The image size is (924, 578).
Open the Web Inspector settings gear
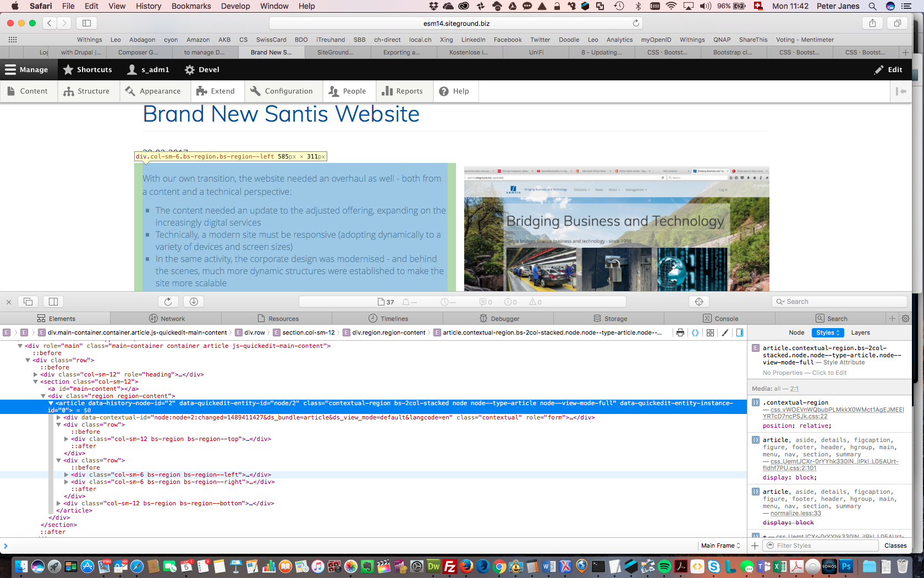(905, 318)
